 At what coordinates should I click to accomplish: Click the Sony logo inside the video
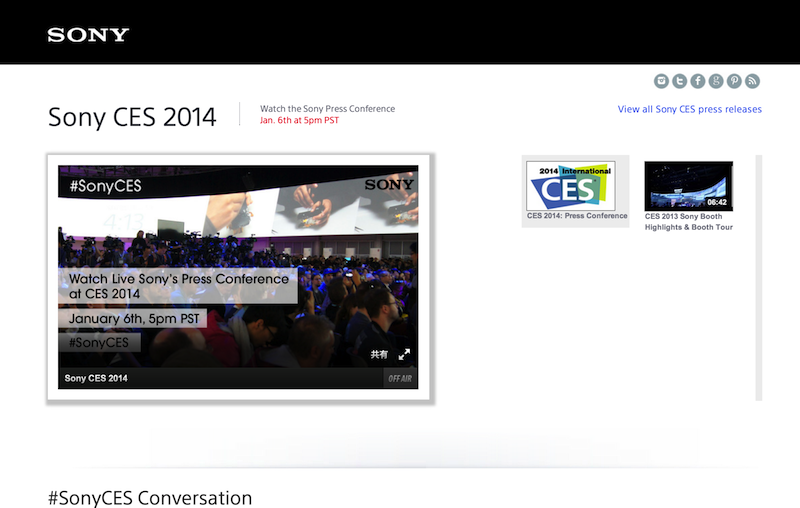(389, 185)
